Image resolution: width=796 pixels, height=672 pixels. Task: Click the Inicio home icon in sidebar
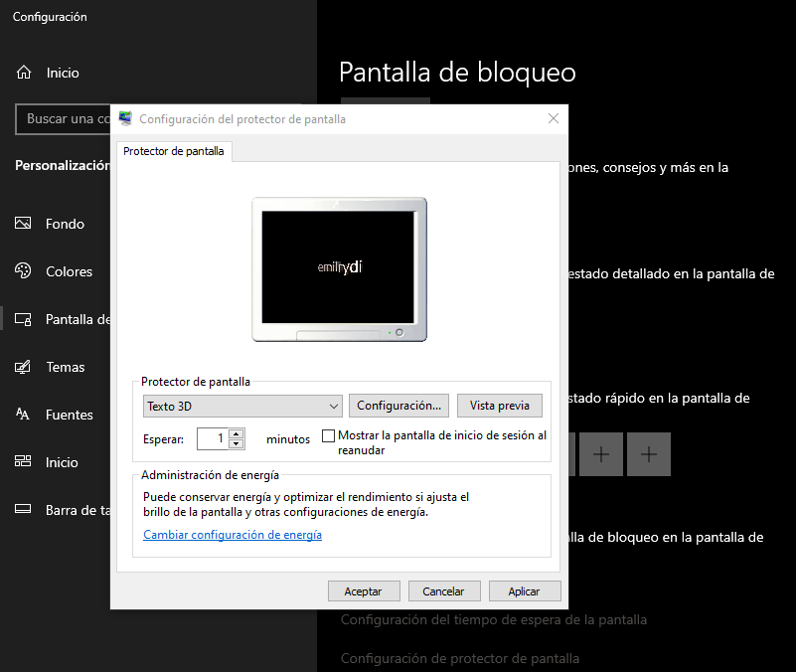pyautogui.click(x=24, y=73)
